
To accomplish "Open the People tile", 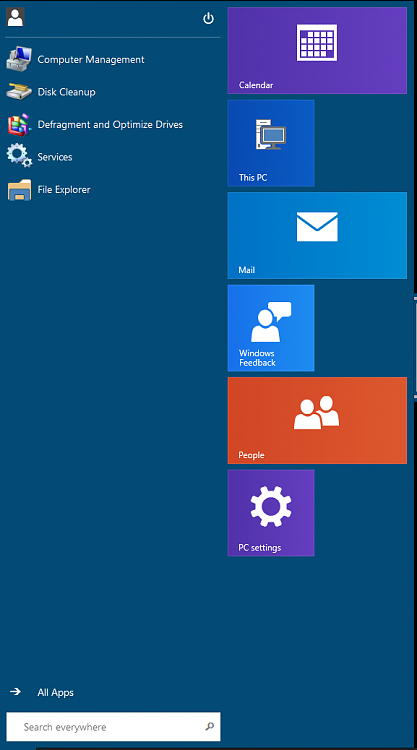I will 317,420.
